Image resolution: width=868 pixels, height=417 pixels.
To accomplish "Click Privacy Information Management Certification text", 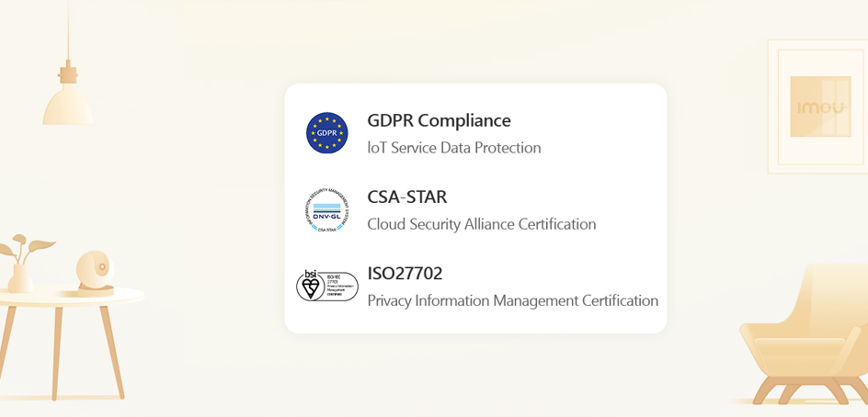I will coord(512,300).
